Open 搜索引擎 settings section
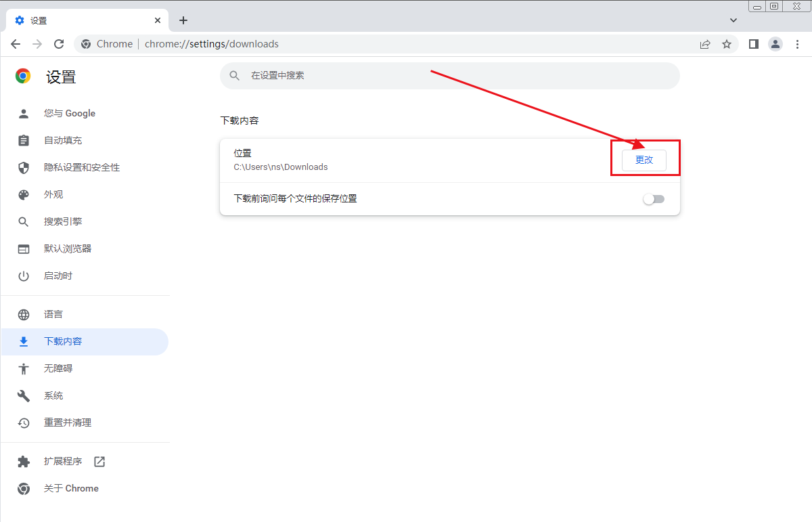812x522 pixels. (x=85, y=221)
